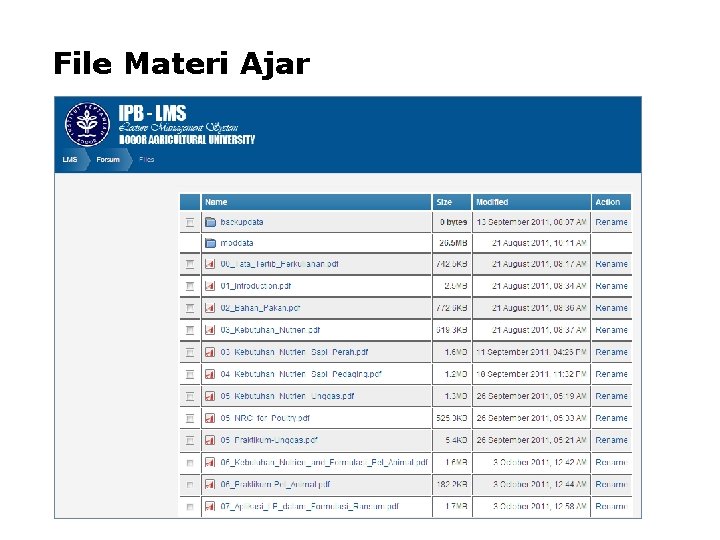Click Rename for 01_Introduction.pdf
Screen dimensions: 720x540
pos(611,286)
